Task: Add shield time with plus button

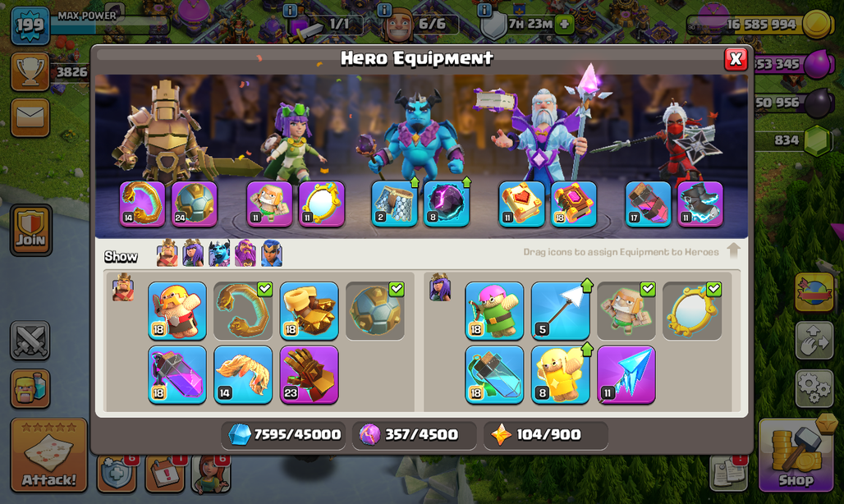Action: pos(564,24)
